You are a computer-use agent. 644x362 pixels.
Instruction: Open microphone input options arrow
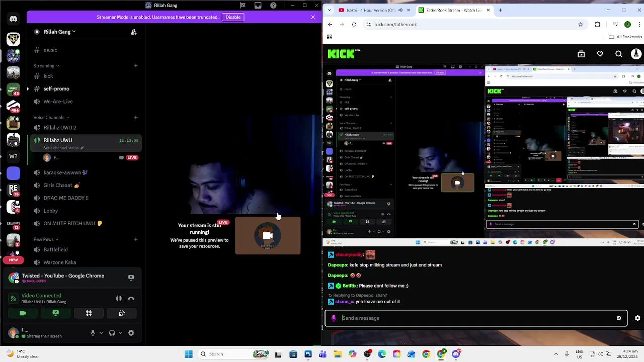tap(101, 333)
